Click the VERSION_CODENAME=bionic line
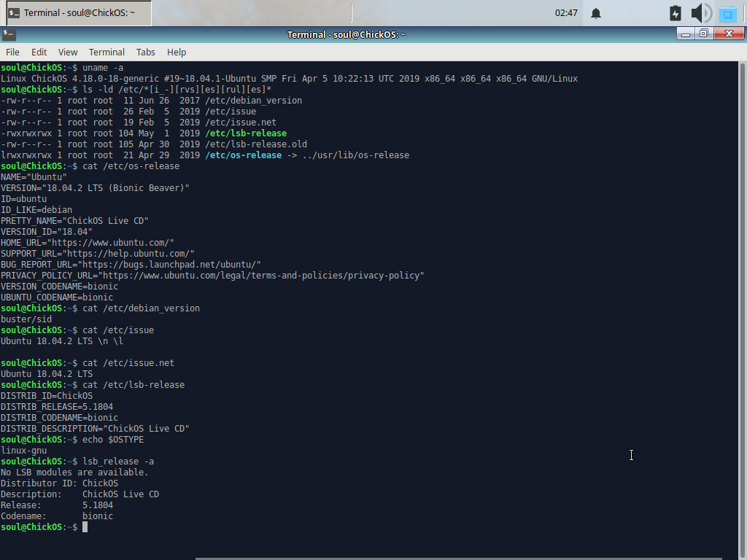 point(60,287)
